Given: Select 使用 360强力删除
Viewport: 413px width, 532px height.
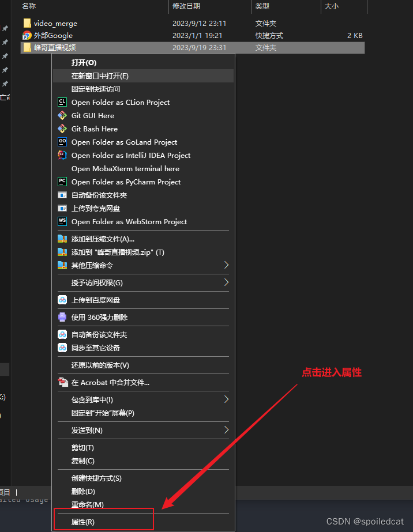Looking at the screenshot, I should pyautogui.click(x=143, y=317).
